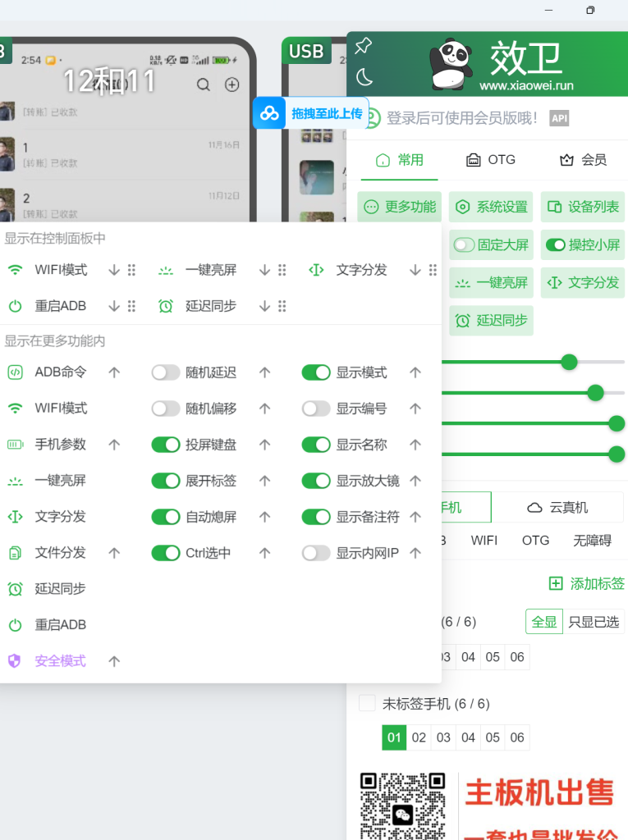Disable the 投屏键盘 toggle
The image size is (628, 840).
click(166, 445)
